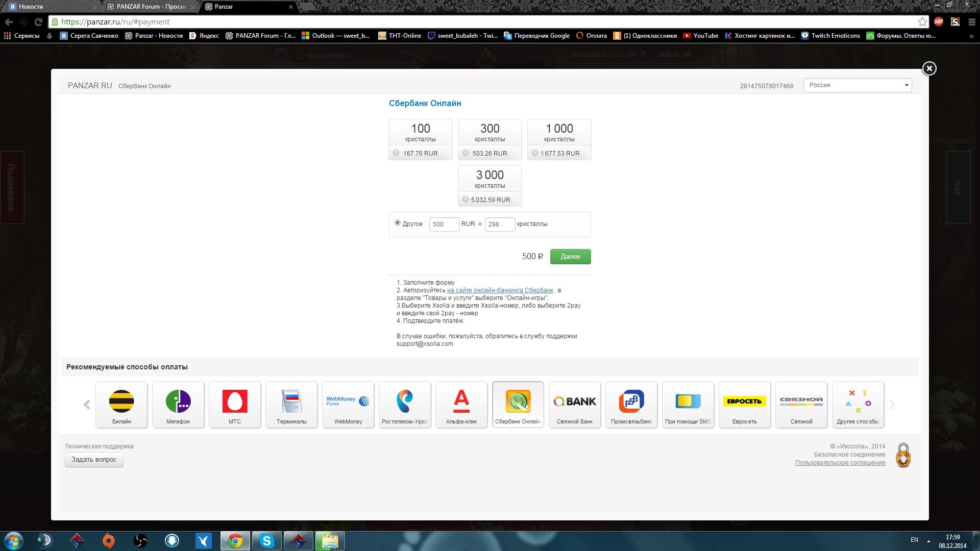Select Промсвязьбанк payment option

(631, 405)
